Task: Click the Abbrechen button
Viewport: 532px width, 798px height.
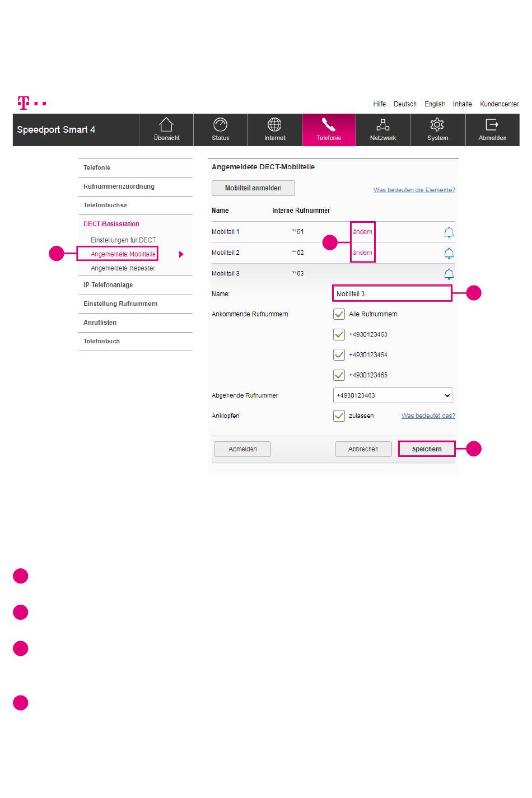Action: [x=363, y=449]
